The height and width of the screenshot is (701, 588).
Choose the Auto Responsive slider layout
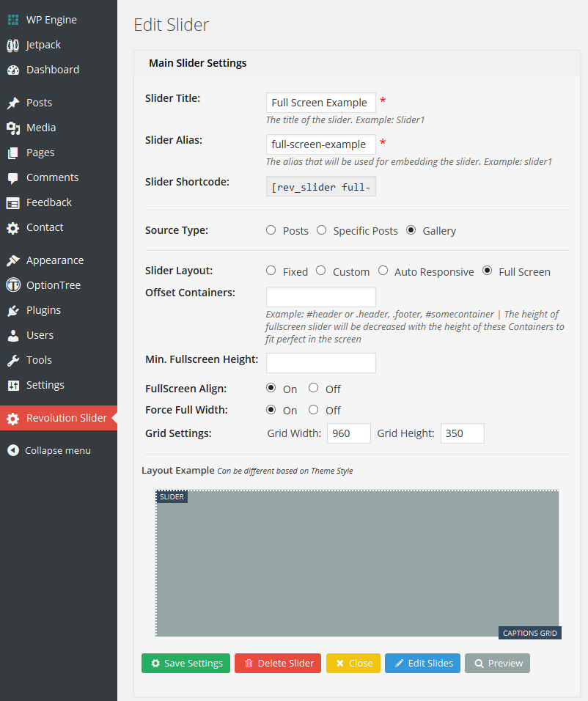[383, 271]
